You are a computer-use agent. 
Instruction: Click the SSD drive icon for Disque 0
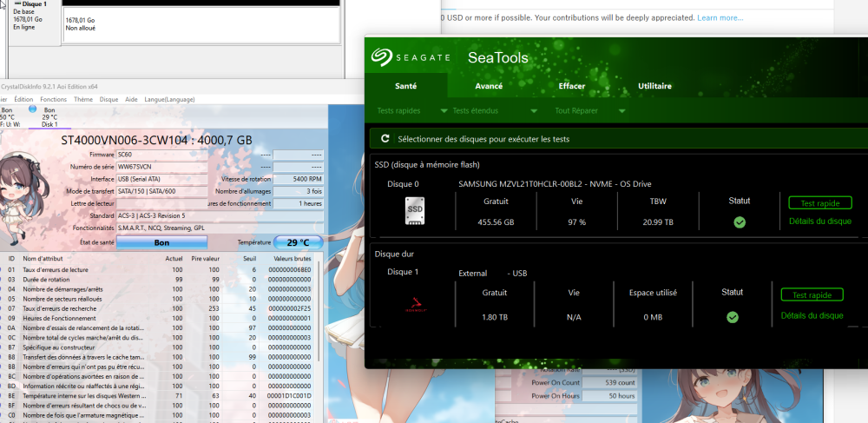tap(415, 211)
